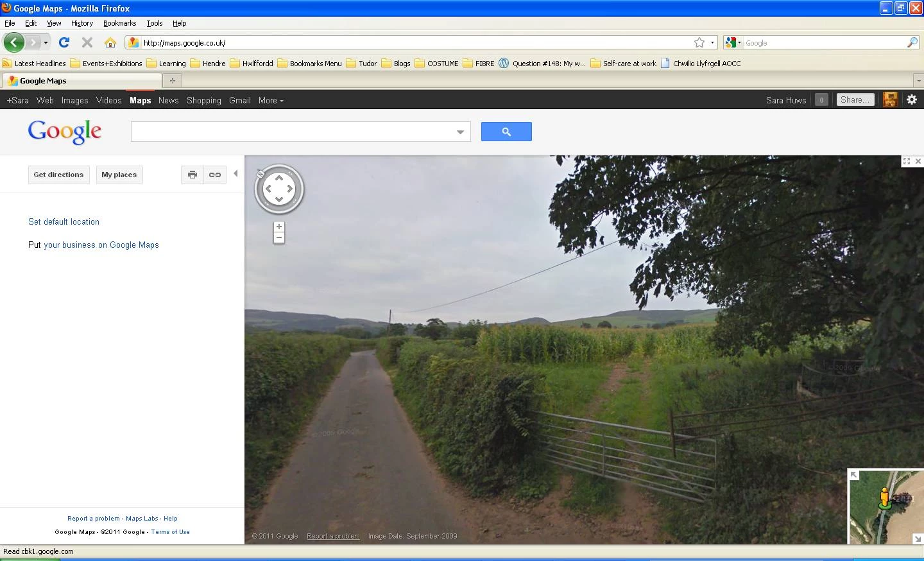The height and width of the screenshot is (561, 924).
Task: Click the Get directions button
Action: click(58, 175)
